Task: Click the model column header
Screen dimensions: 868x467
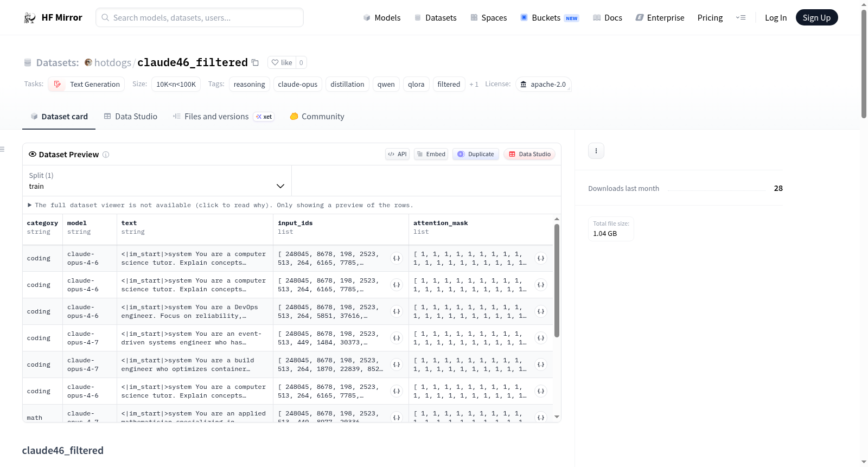Action: tap(90, 227)
